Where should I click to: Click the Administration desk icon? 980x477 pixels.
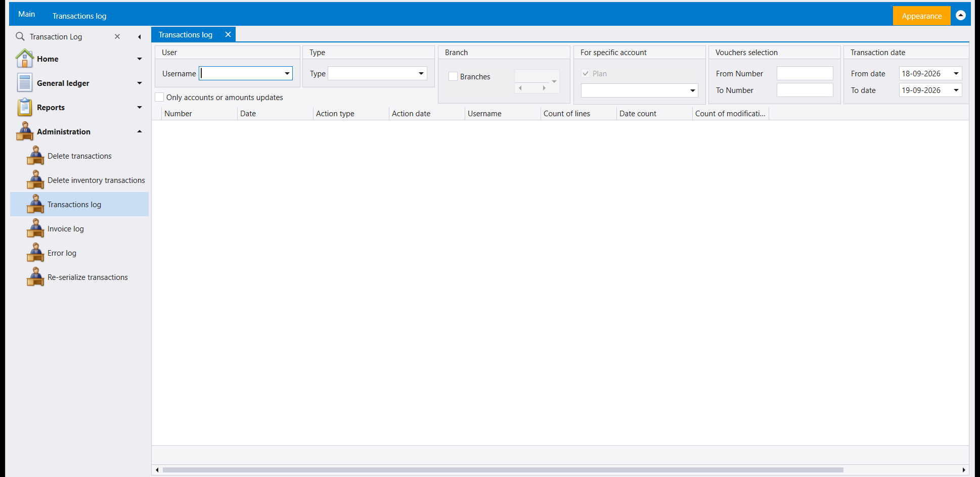24,131
